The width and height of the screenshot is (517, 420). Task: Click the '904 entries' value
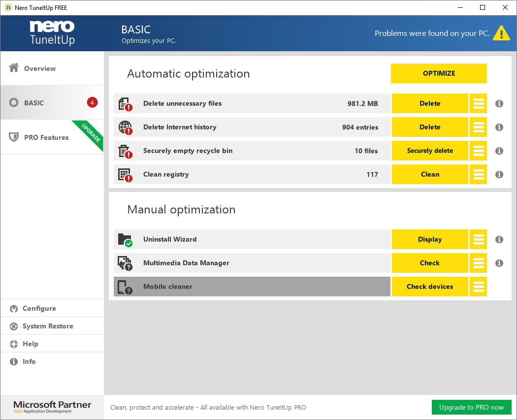coord(360,127)
